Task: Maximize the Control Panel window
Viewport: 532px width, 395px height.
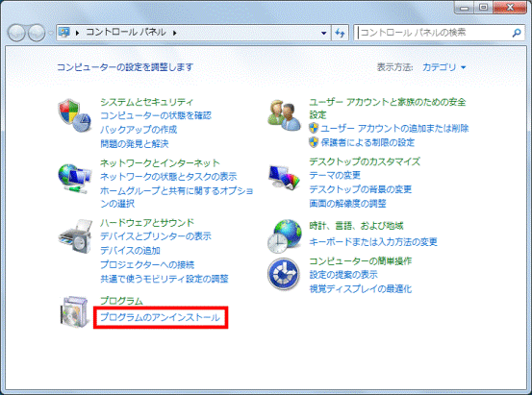Action: 484,8
